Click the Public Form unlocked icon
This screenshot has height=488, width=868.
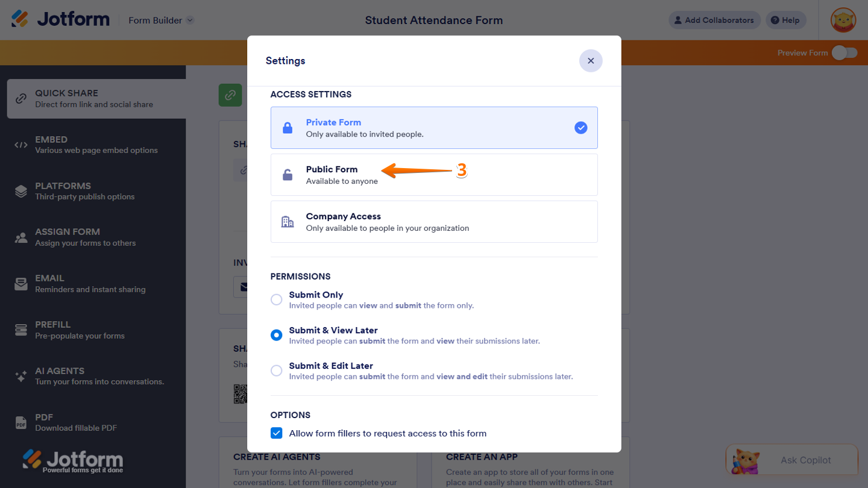pyautogui.click(x=288, y=175)
